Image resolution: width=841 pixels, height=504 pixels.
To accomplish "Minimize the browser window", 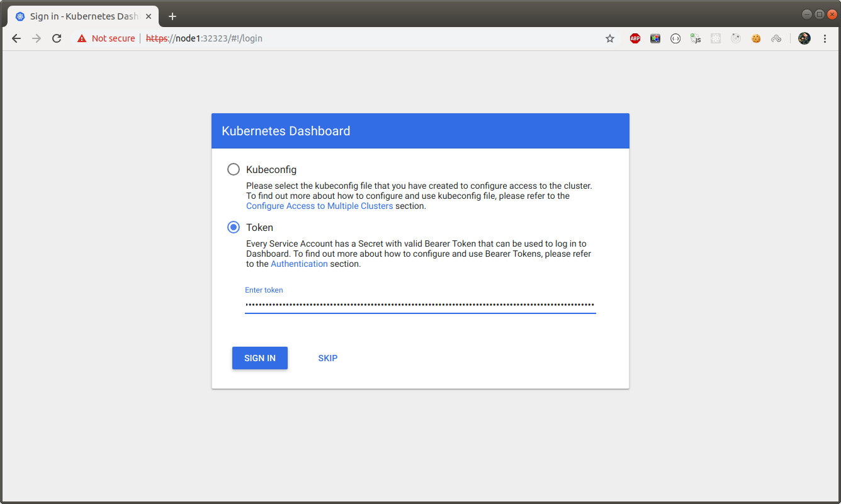I will click(x=807, y=14).
